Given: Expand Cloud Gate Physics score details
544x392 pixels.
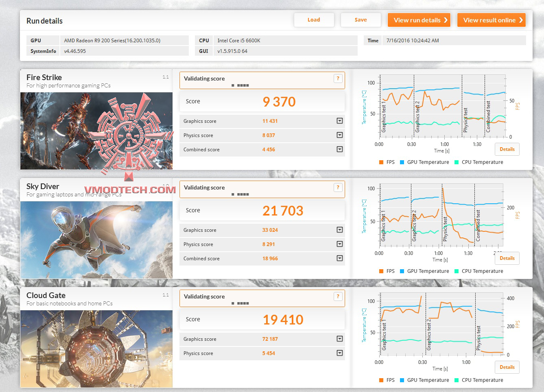Looking at the screenshot, I should [x=340, y=353].
